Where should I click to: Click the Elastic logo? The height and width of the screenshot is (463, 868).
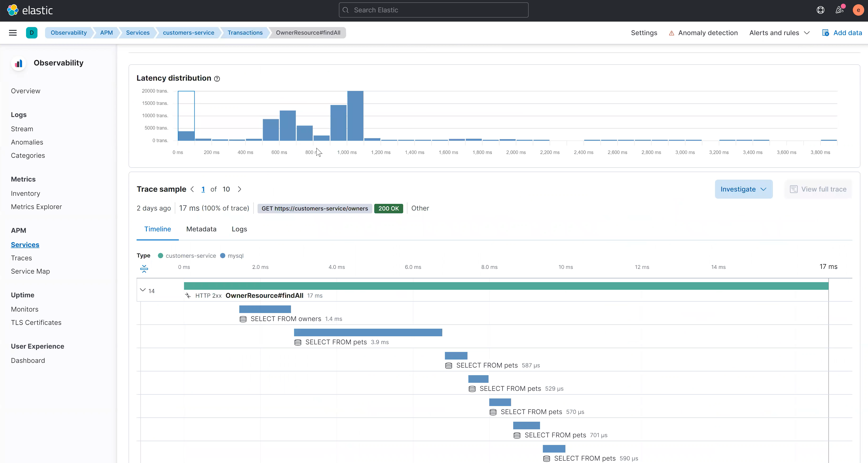[30, 10]
